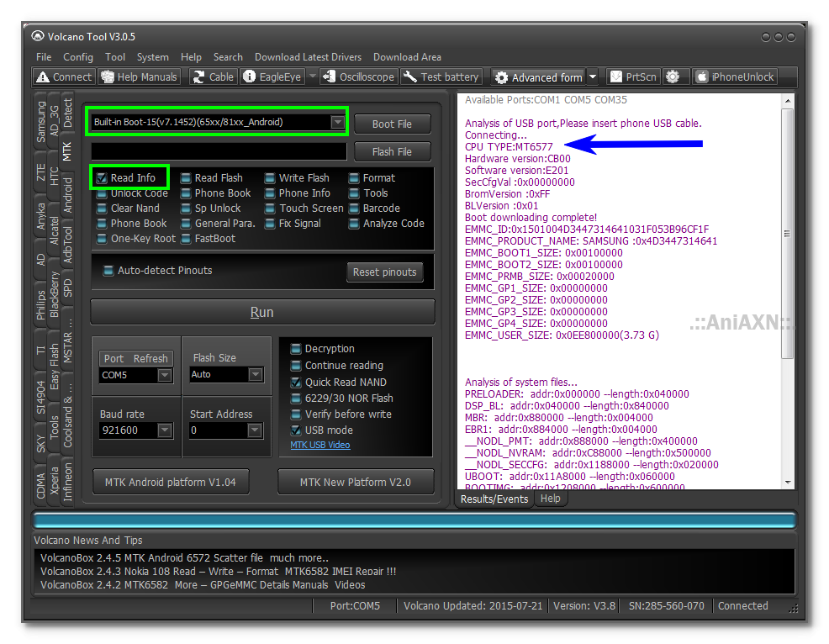Click MTK Android platform V1.04 button
Screen dimensions: 829x644
point(170,483)
